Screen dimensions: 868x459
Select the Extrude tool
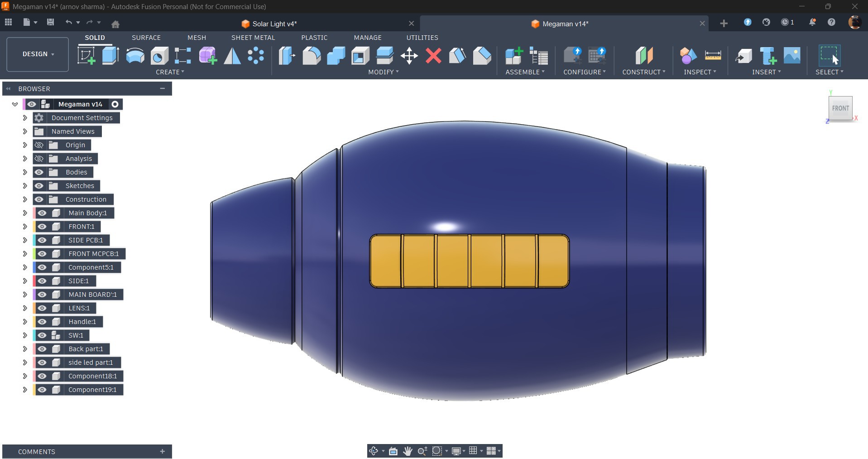110,56
